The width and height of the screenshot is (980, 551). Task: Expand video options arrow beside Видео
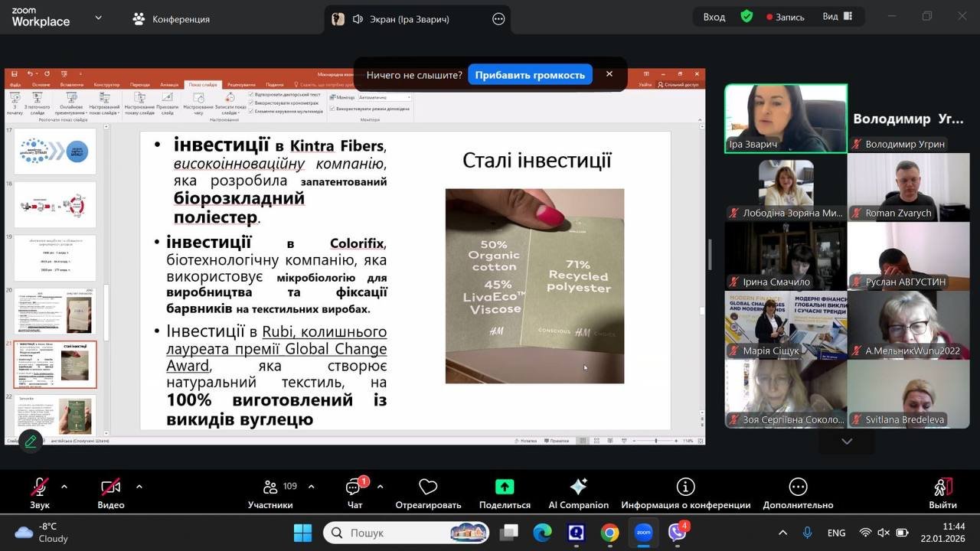pyautogui.click(x=139, y=487)
